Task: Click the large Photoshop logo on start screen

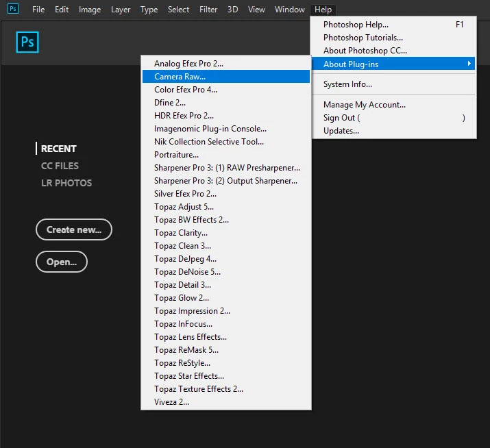Action: (27, 42)
